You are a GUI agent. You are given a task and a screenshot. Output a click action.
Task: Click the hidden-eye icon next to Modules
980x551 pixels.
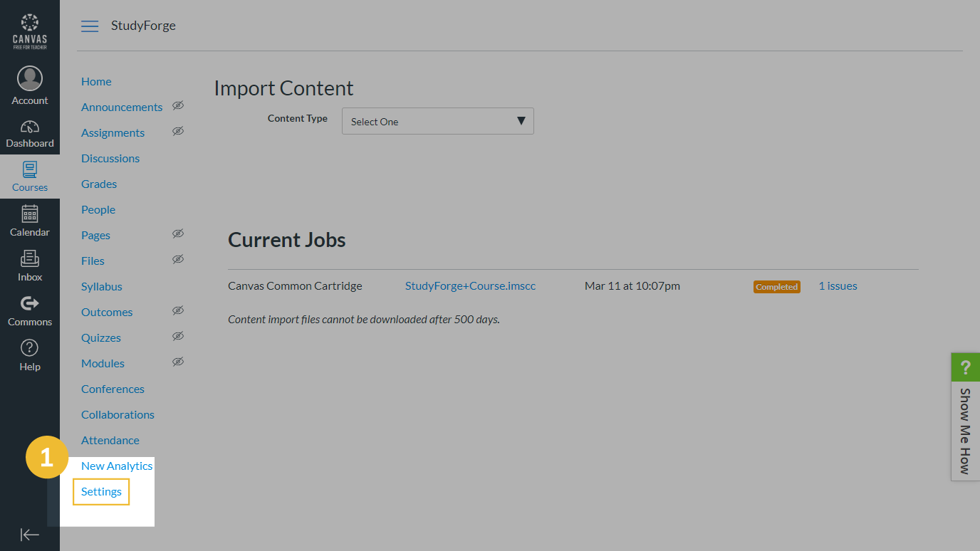click(178, 362)
